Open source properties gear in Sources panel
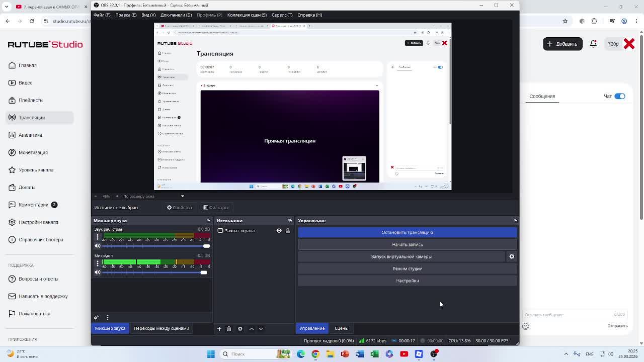 240,329
